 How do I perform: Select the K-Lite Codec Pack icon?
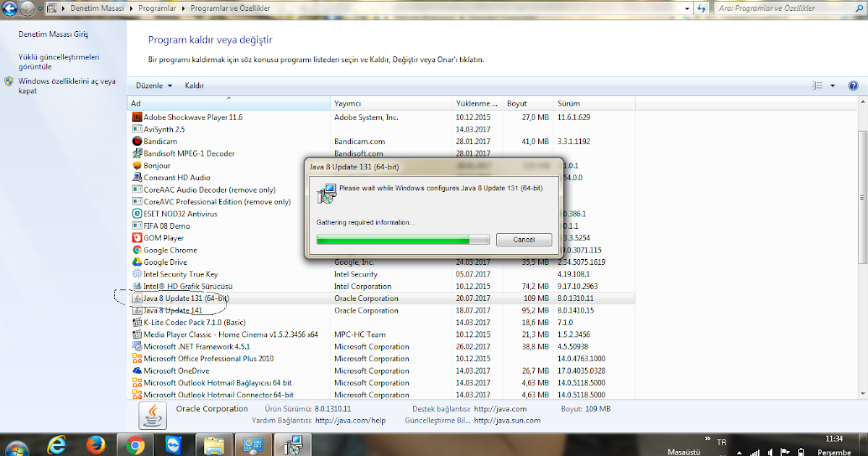point(137,322)
